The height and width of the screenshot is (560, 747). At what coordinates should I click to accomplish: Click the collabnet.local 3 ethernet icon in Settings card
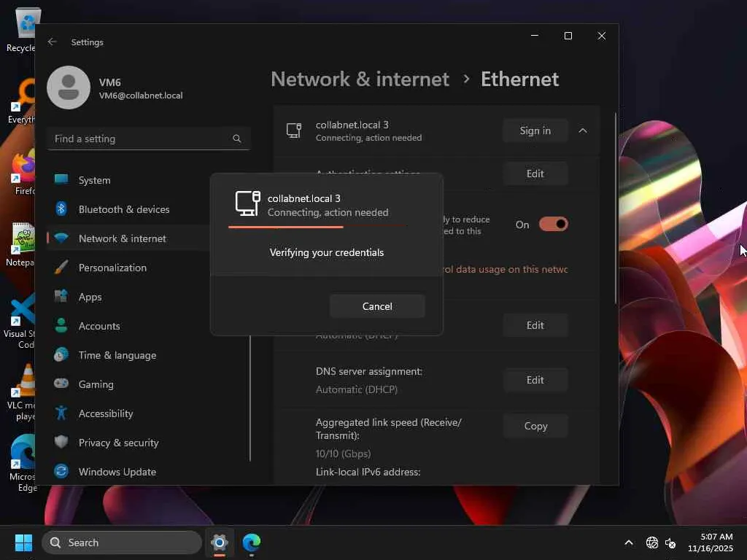tap(293, 131)
